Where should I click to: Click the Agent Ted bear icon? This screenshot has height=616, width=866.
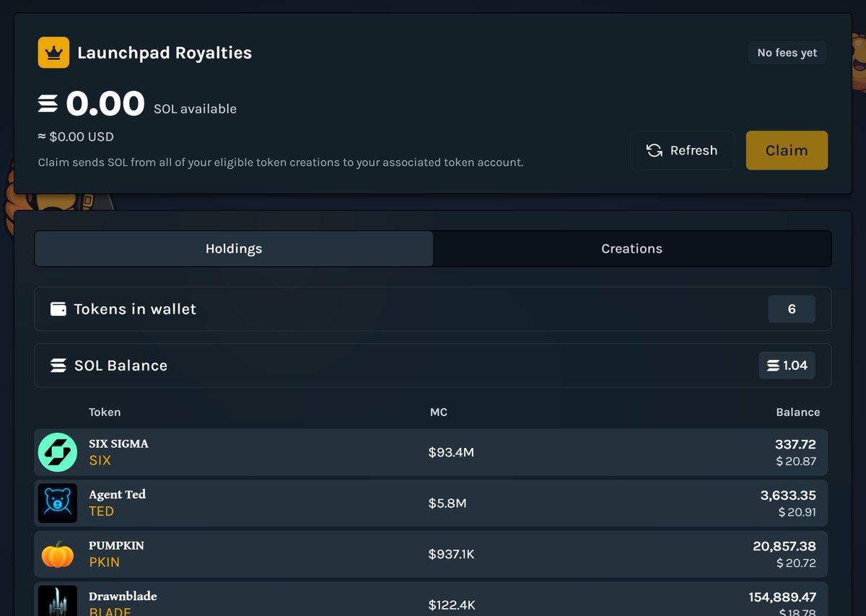pyautogui.click(x=57, y=503)
